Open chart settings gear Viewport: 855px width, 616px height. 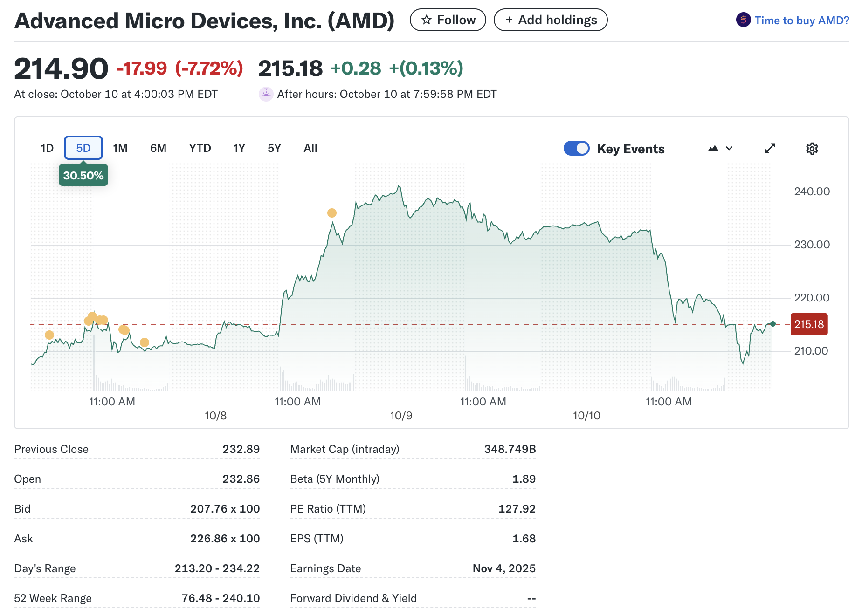[x=812, y=149]
